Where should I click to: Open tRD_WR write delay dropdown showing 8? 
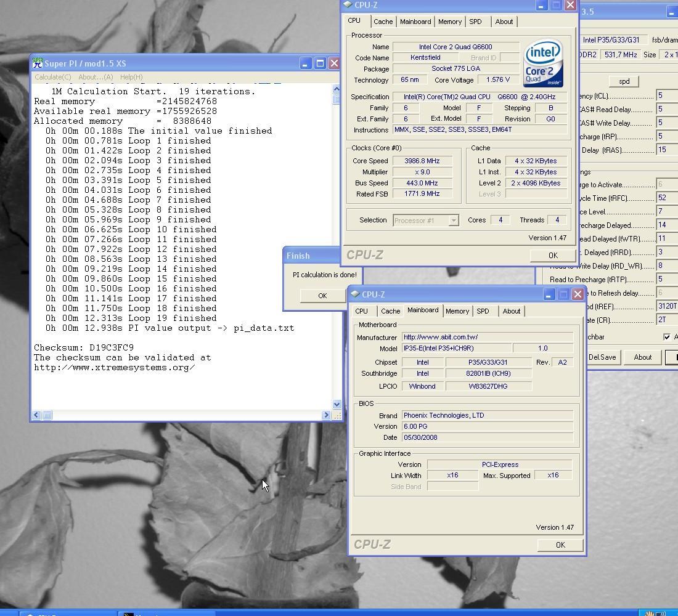click(x=667, y=265)
